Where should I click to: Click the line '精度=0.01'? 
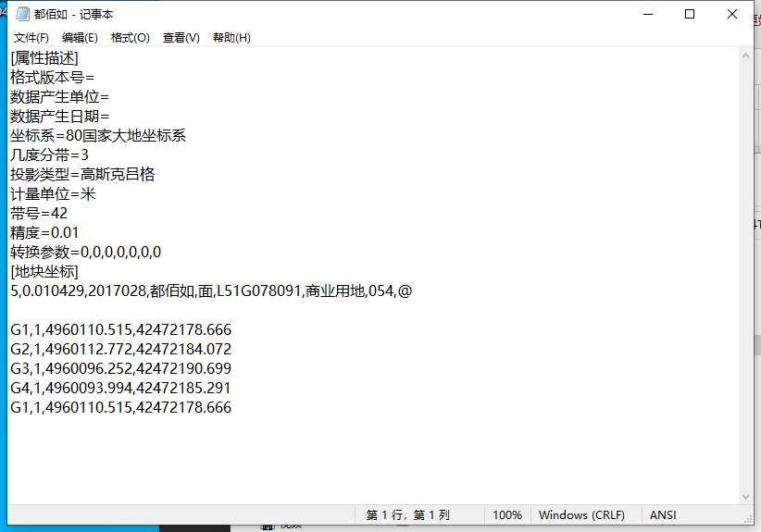[x=44, y=233]
